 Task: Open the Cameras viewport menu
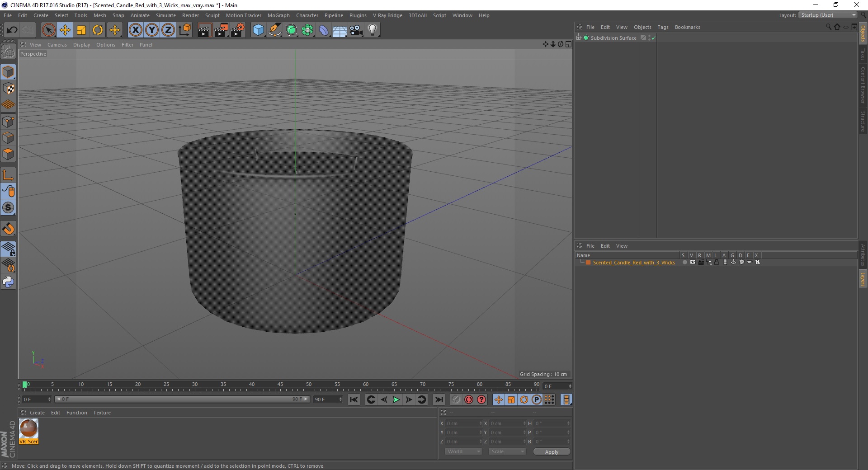tap(57, 45)
